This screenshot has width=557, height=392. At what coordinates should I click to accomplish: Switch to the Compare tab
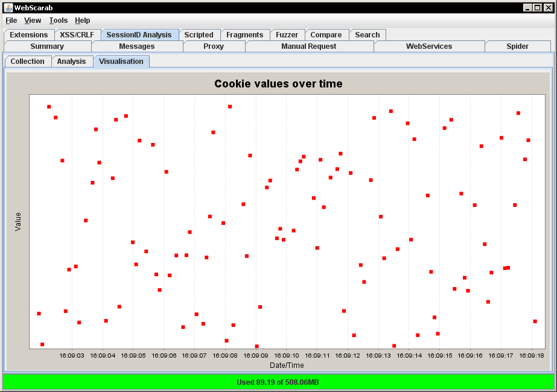coord(326,35)
